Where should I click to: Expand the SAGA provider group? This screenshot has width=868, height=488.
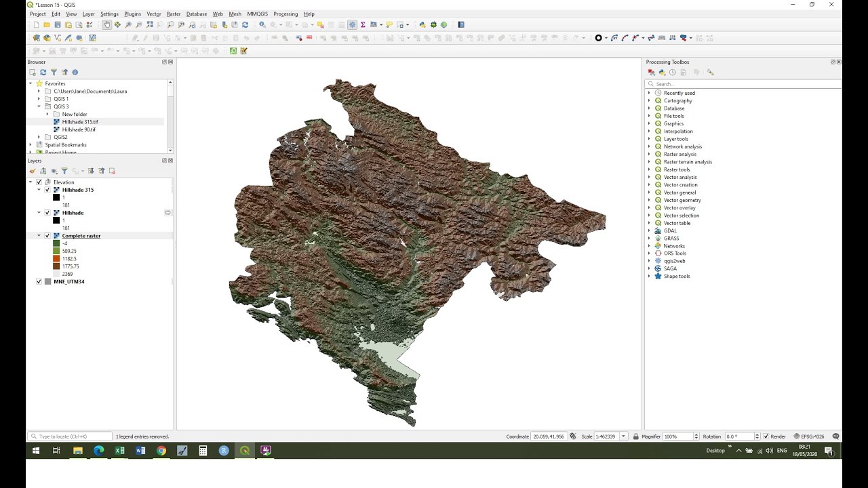(649, 268)
